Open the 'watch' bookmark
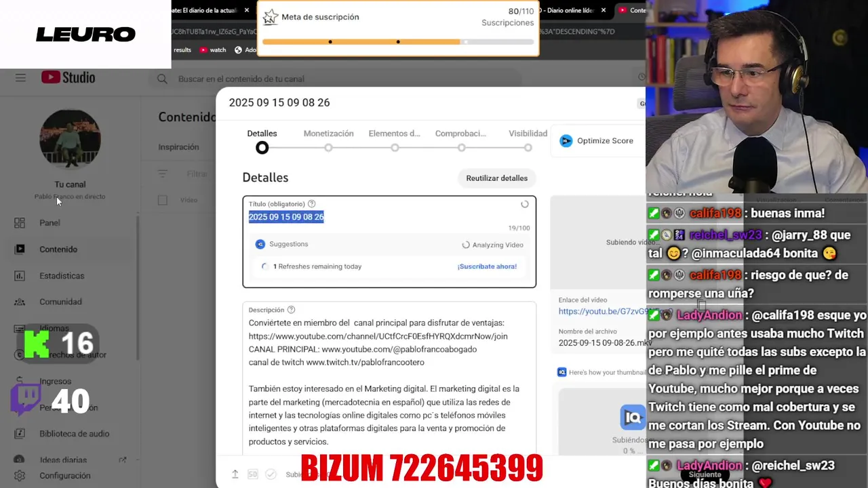Screen dimensions: 868x488 coord(213,49)
